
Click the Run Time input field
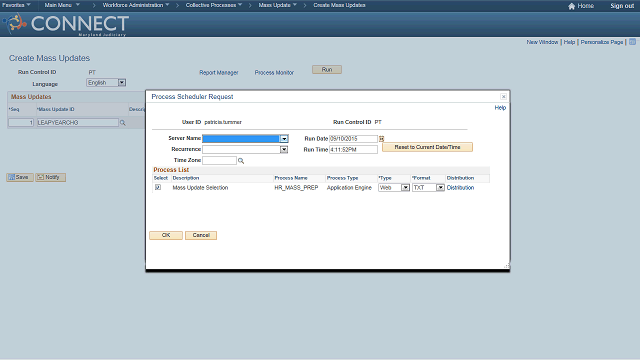(x=353, y=149)
